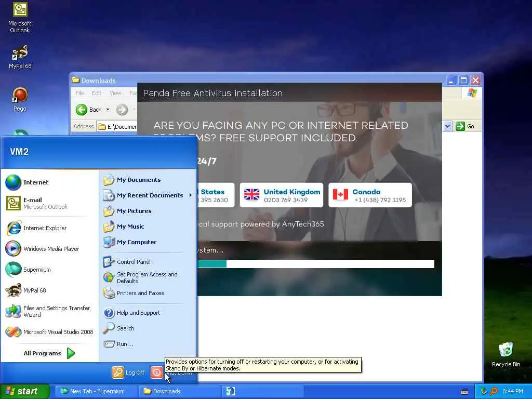Click the Start button
The image size is (532, 399).
25,391
